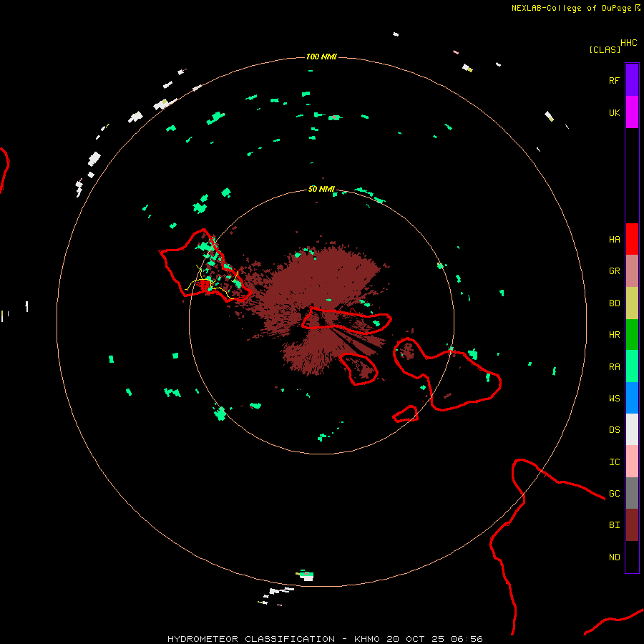Viewport: 644px width, 644px height.
Task: Click the RA legend label
Action: coord(614,367)
